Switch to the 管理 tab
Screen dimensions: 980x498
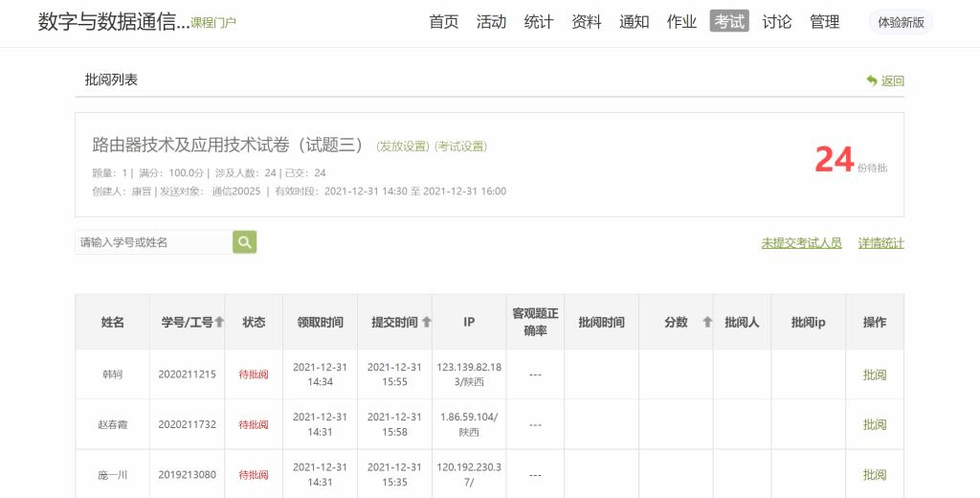click(x=824, y=22)
